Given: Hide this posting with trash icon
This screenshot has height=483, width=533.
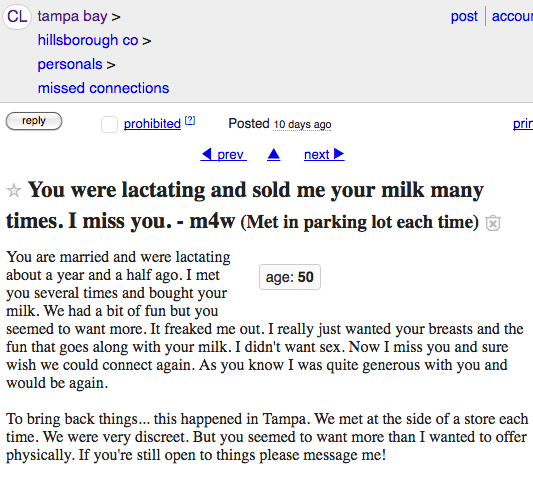Looking at the screenshot, I should pos(493,223).
